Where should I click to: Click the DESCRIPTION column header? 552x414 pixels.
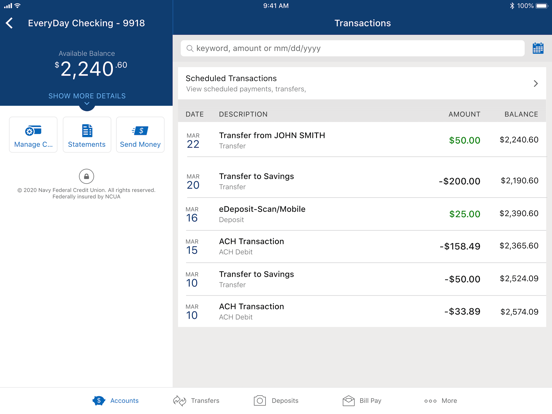[243, 114]
